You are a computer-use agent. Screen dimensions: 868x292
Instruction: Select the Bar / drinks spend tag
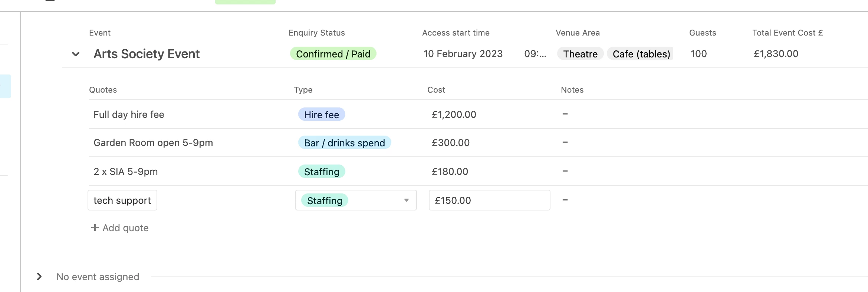[344, 143]
